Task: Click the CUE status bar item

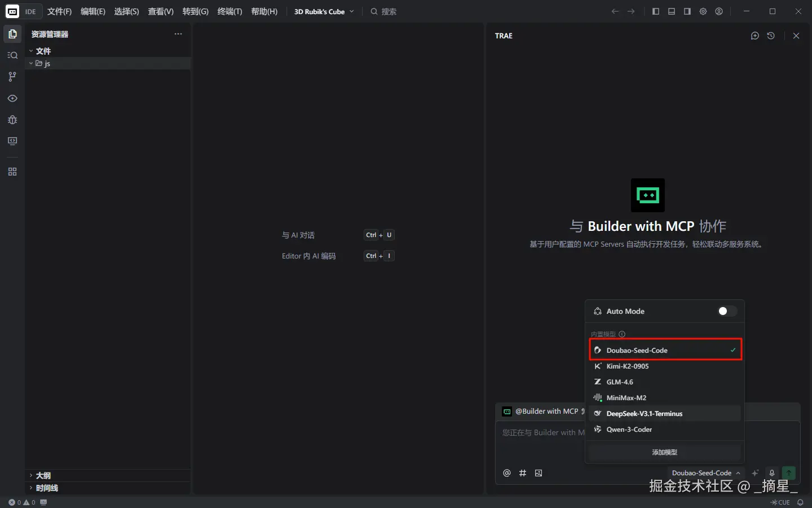Action: (x=780, y=502)
